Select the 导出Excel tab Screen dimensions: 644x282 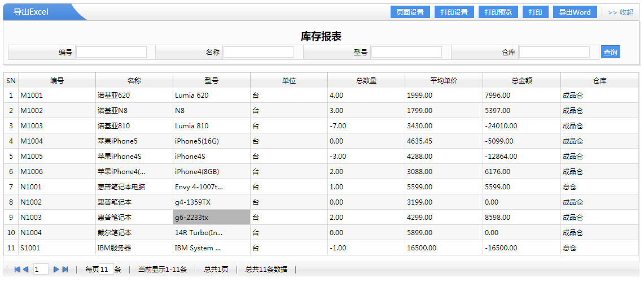[32, 12]
